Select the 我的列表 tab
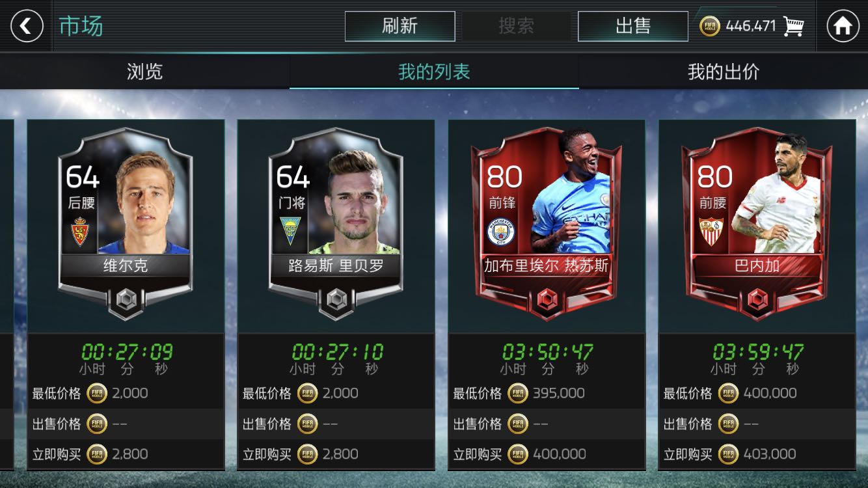The image size is (868, 488). pyautogui.click(x=434, y=72)
